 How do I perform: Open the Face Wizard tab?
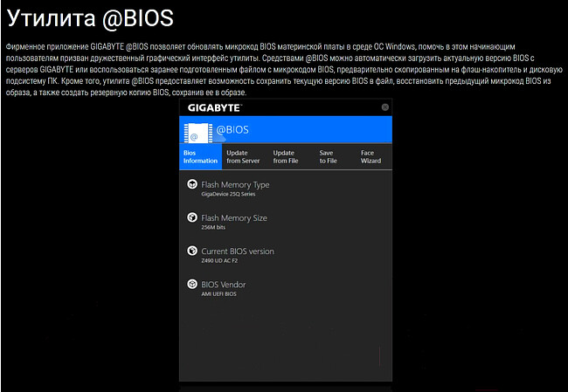pyautogui.click(x=371, y=157)
